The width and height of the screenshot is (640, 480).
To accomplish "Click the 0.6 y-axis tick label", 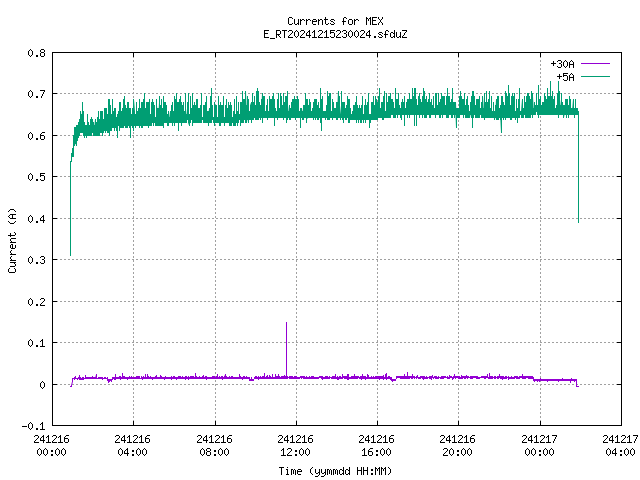I will pos(36,136).
